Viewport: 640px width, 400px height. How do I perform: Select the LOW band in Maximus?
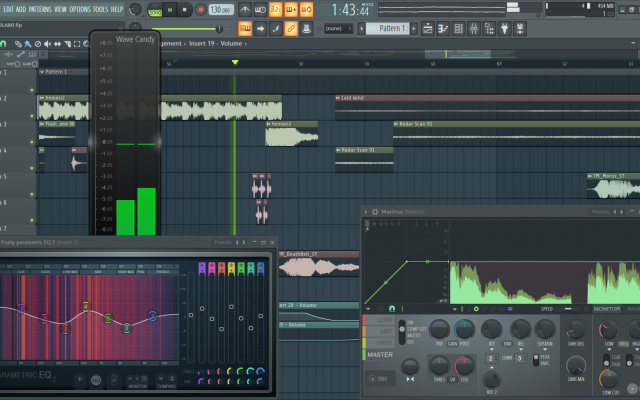[378, 320]
